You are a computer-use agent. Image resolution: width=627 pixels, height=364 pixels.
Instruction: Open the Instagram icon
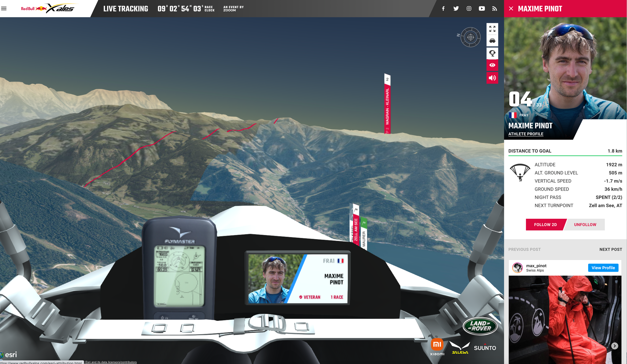(469, 9)
